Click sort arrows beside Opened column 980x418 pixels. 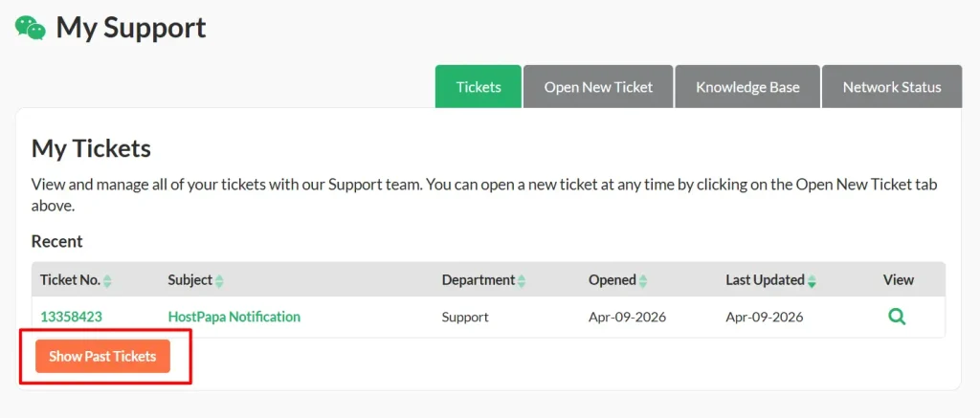pos(643,281)
